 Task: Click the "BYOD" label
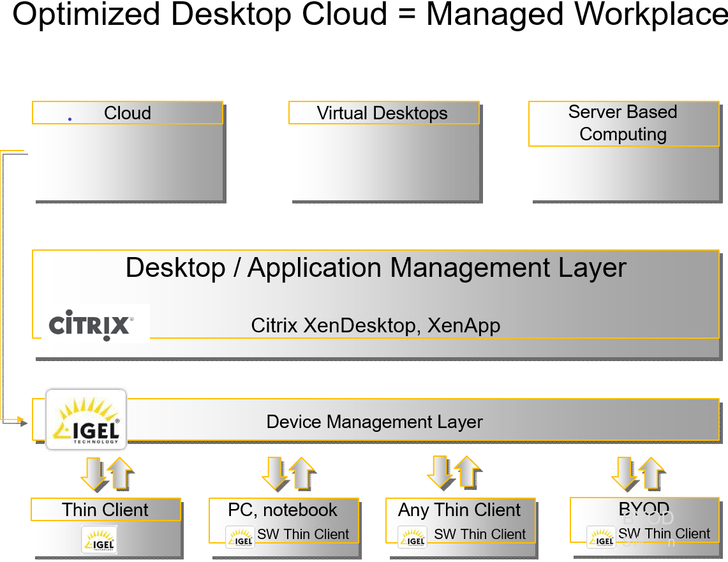click(x=644, y=508)
